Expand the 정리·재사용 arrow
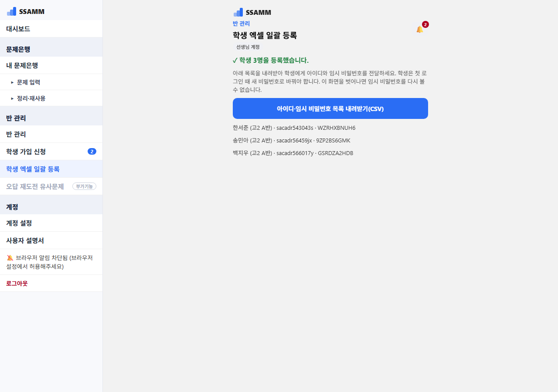The width and height of the screenshot is (558, 392). [13, 98]
